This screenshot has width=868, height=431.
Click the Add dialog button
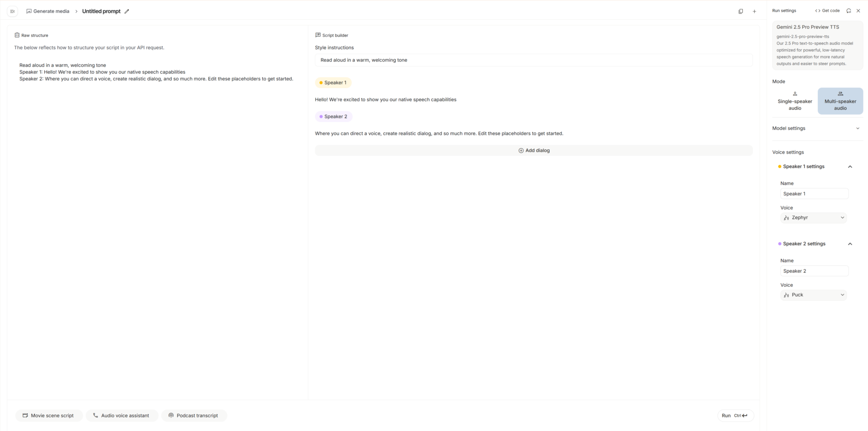[x=533, y=150]
